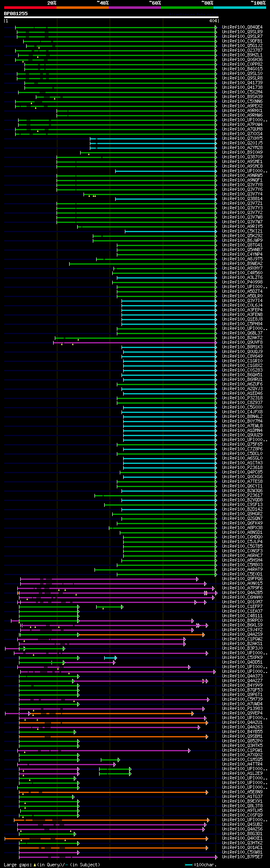Click the UniRef100_C8V649 label
This screenshot has width=270, height=868.
(x=242, y=356)
